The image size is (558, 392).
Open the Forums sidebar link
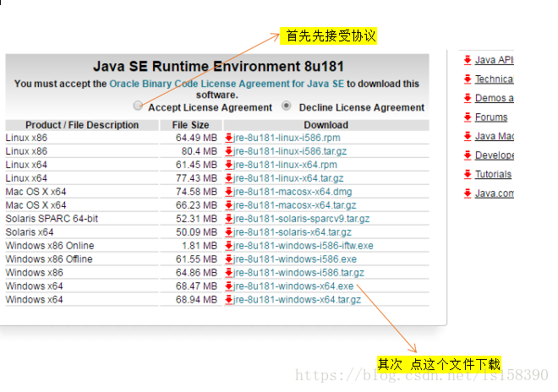pos(491,117)
